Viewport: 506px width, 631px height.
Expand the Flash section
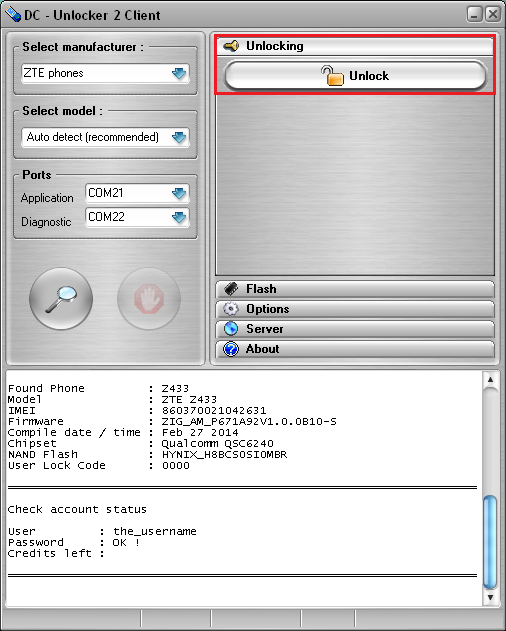point(355,289)
